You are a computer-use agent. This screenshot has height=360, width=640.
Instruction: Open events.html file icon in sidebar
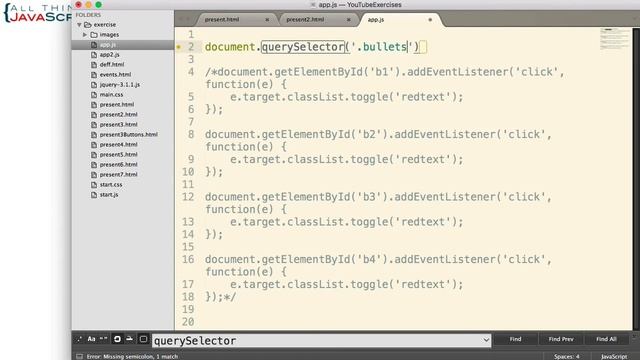(x=94, y=75)
